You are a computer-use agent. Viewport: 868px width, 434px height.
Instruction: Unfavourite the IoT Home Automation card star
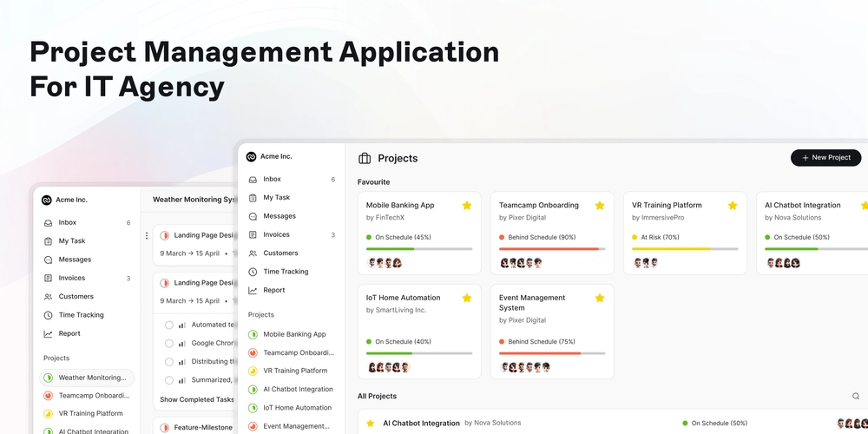tap(467, 298)
